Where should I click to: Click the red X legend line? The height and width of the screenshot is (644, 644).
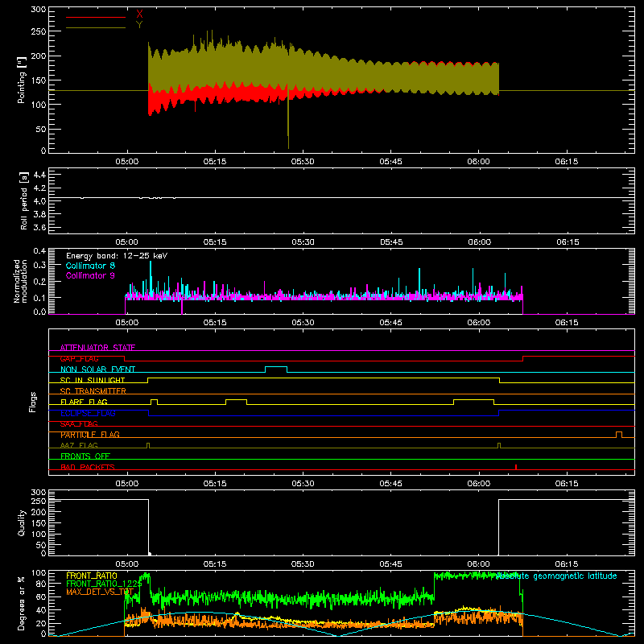click(x=96, y=17)
